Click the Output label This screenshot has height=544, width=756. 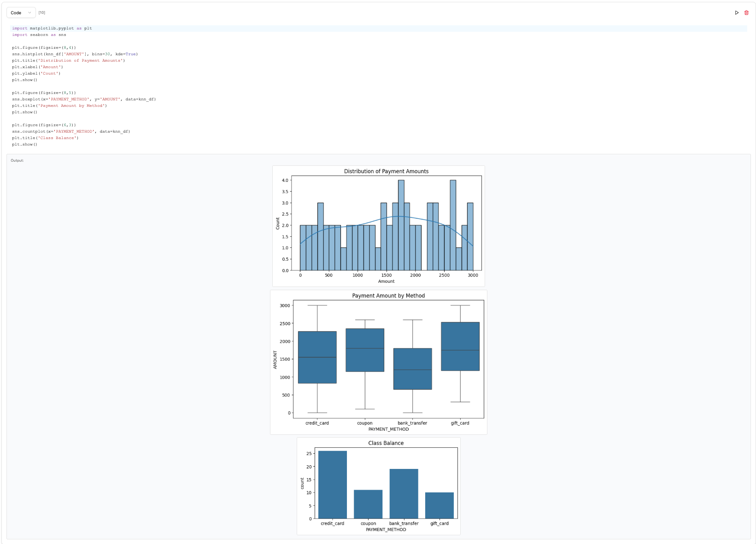17,161
